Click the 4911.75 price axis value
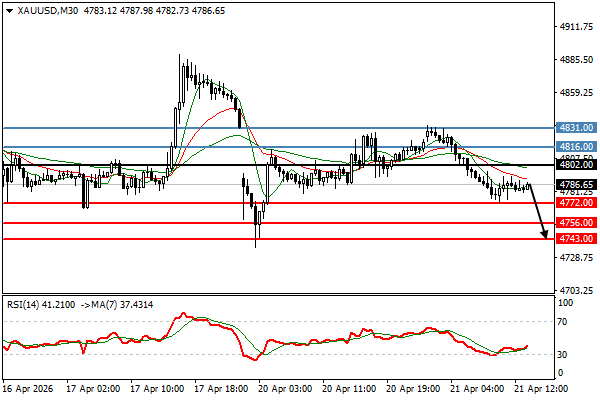600x400 pixels. tap(576, 27)
